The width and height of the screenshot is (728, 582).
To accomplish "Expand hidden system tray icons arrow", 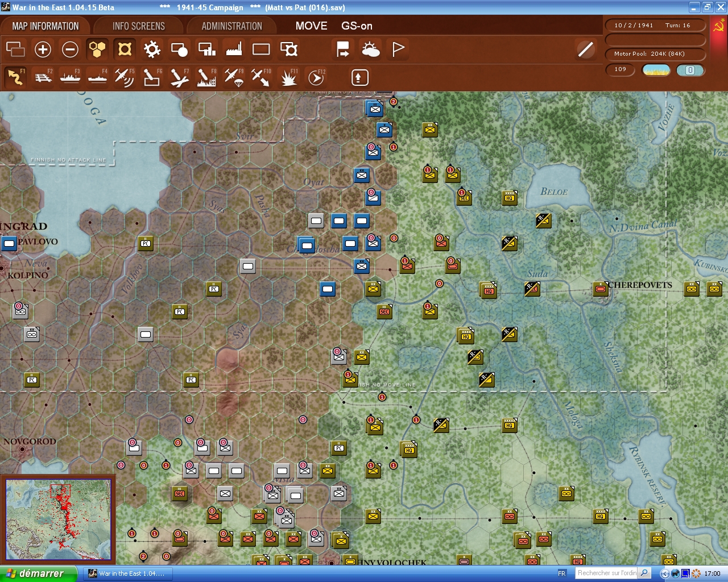I will coord(664,573).
